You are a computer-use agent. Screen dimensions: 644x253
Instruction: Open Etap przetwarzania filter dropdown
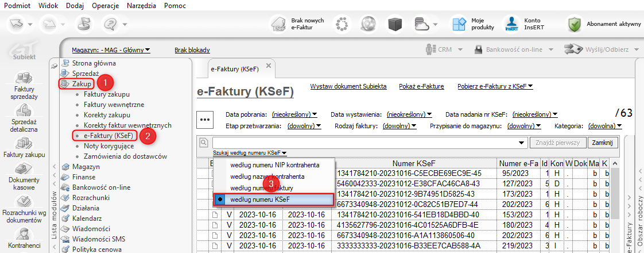(304, 126)
